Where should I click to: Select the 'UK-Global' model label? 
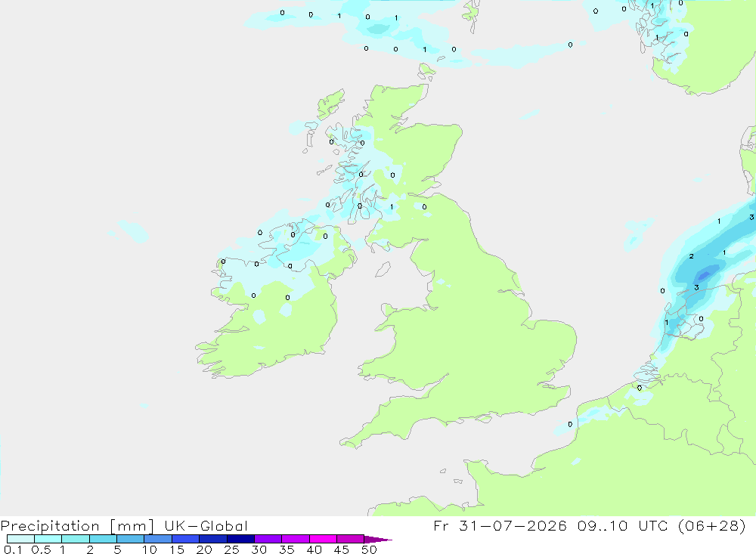206,525
